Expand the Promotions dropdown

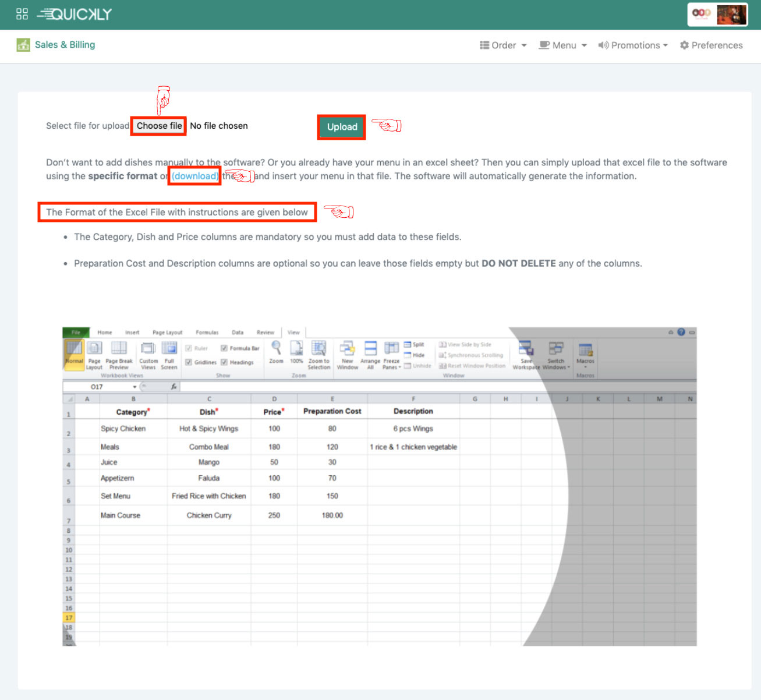click(x=632, y=45)
